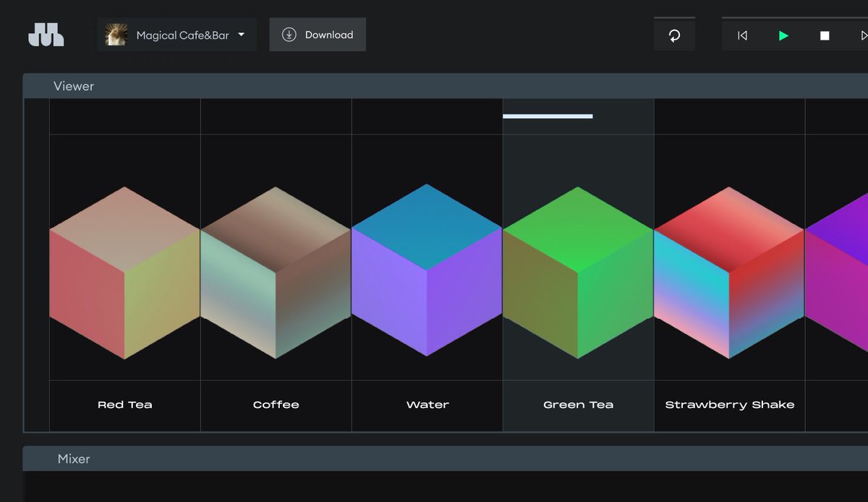Click the Strawberry Shake label

coord(730,405)
